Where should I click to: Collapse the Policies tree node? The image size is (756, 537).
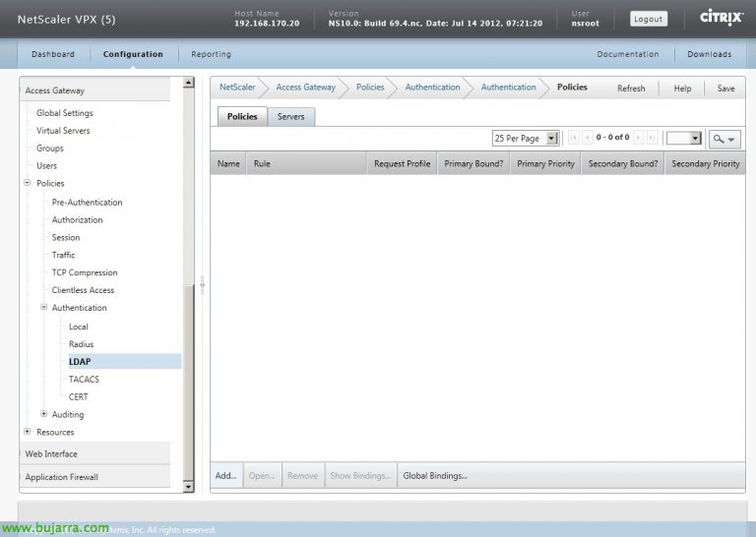pyautogui.click(x=28, y=183)
